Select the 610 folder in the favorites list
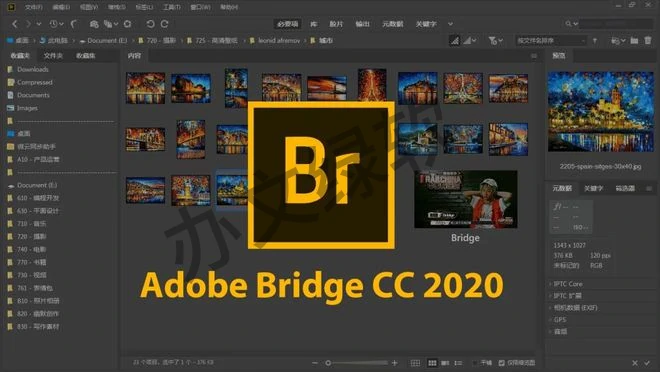The height and width of the screenshot is (372, 660). coord(38,198)
